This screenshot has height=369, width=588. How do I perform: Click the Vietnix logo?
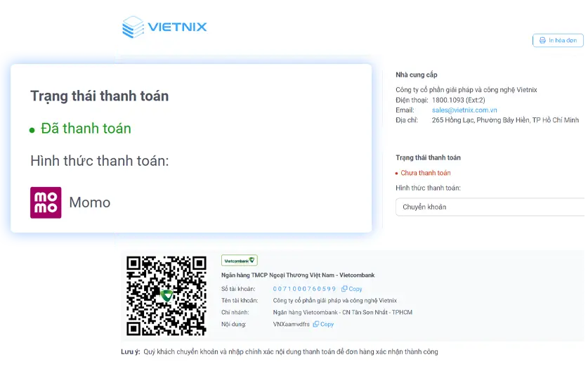[164, 27]
